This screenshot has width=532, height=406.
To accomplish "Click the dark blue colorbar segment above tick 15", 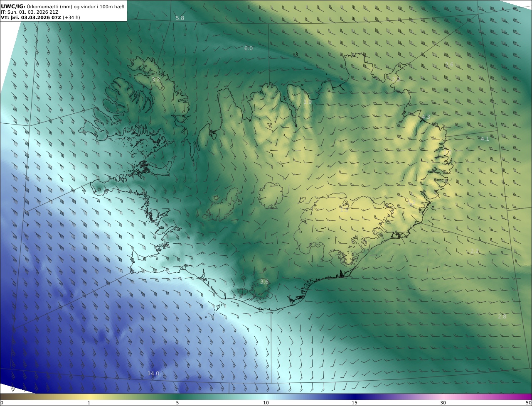I will 355,396.
